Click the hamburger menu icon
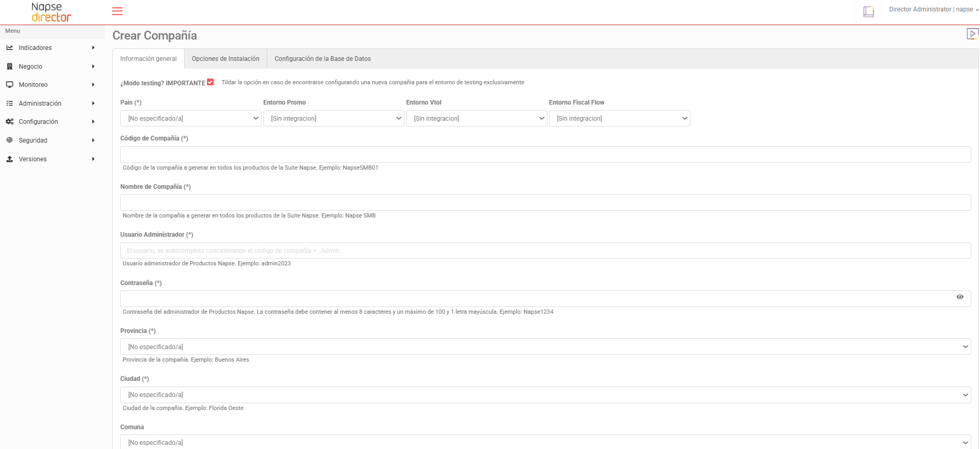 [x=117, y=11]
